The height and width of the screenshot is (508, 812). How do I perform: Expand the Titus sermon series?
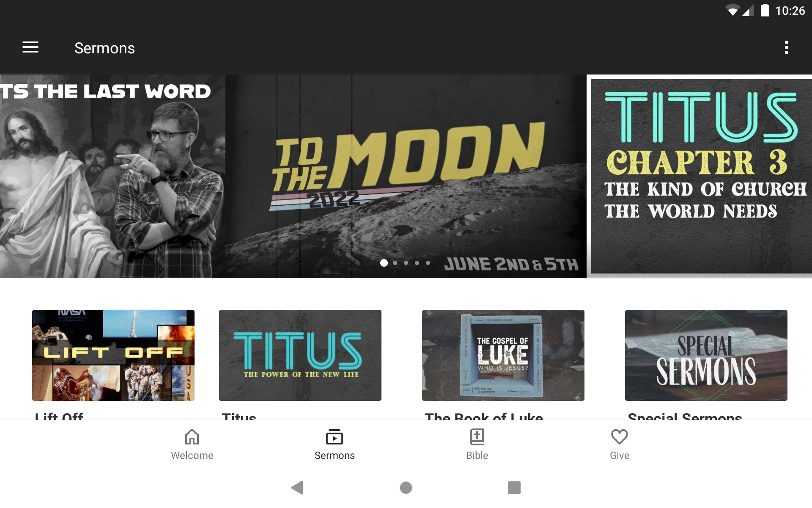[x=300, y=355]
